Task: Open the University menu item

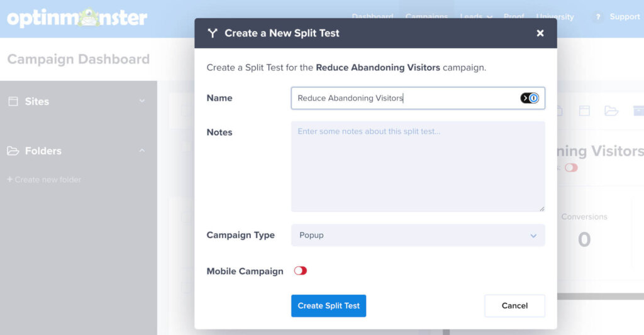Action: click(555, 17)
